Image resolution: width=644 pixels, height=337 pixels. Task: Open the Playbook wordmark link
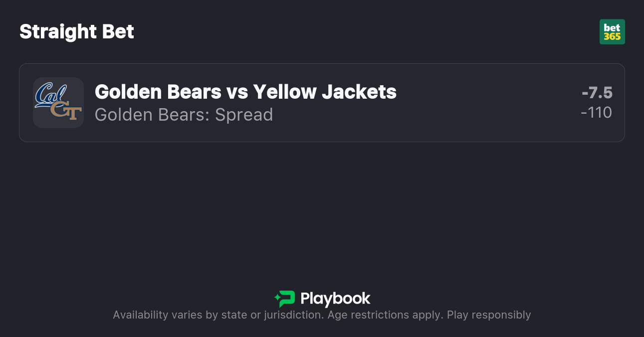point(335,299)
